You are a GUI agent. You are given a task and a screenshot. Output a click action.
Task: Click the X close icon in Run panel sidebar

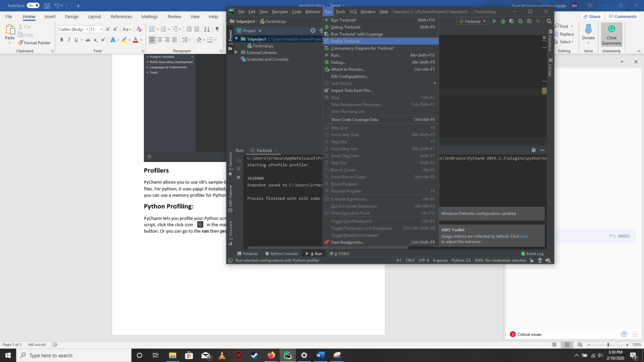239,177
